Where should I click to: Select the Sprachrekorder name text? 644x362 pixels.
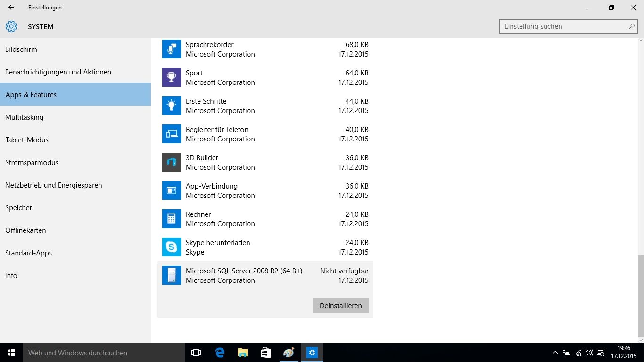point(210,45)
